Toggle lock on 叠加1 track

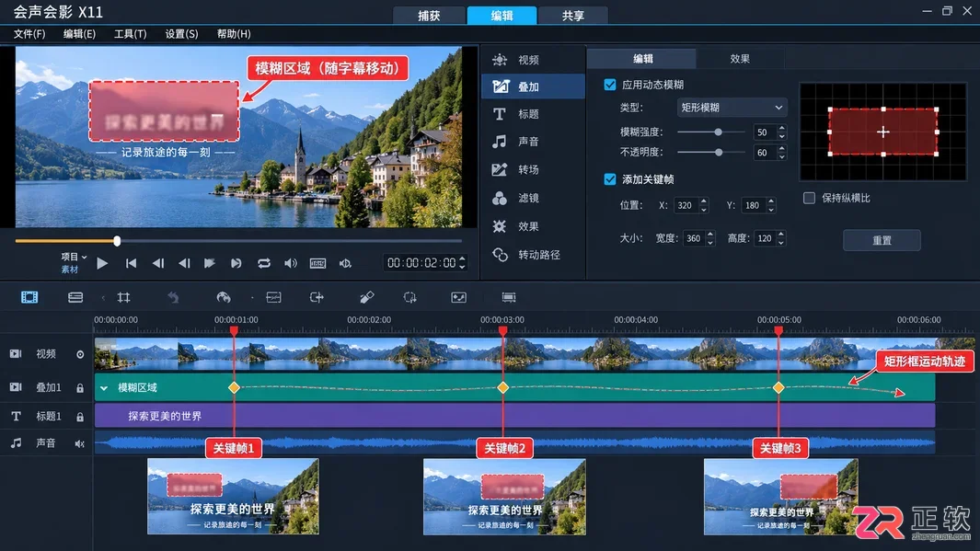80,388
